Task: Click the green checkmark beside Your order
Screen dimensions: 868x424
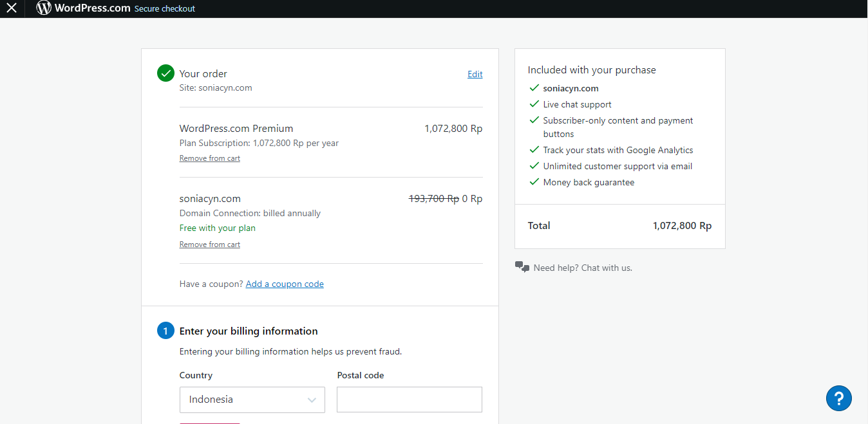Action: point(165,73)
